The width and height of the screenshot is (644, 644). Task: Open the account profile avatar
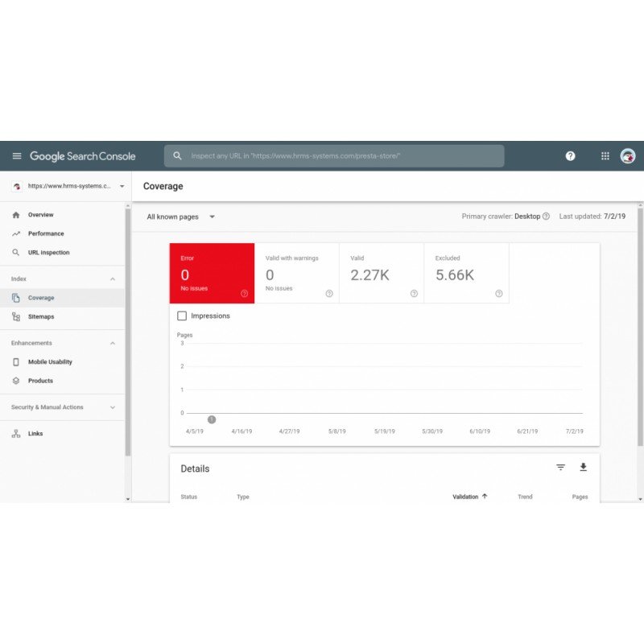click(x=628, y=156)
